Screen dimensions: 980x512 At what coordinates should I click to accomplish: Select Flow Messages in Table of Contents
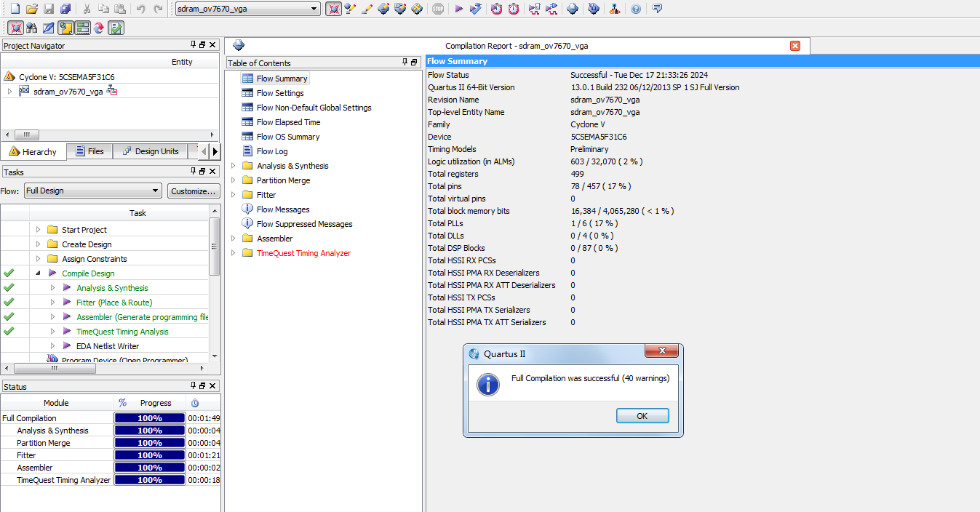[282, 209]
